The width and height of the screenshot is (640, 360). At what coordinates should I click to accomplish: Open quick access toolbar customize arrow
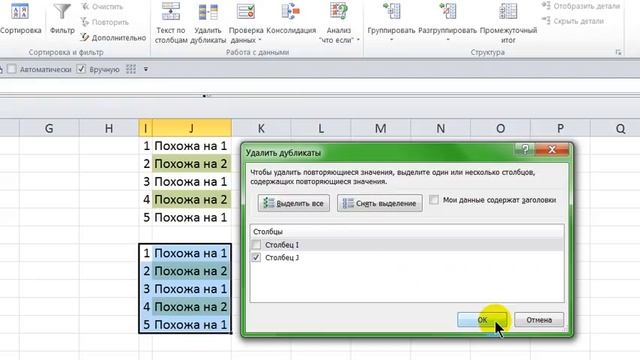pos(146,69)
